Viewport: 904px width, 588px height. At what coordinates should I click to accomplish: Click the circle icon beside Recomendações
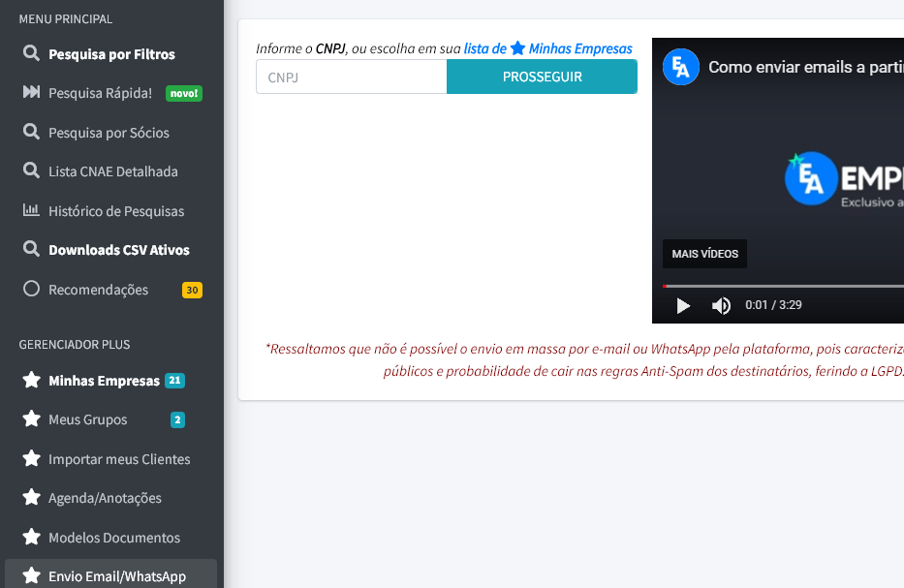tap(31, 290)
